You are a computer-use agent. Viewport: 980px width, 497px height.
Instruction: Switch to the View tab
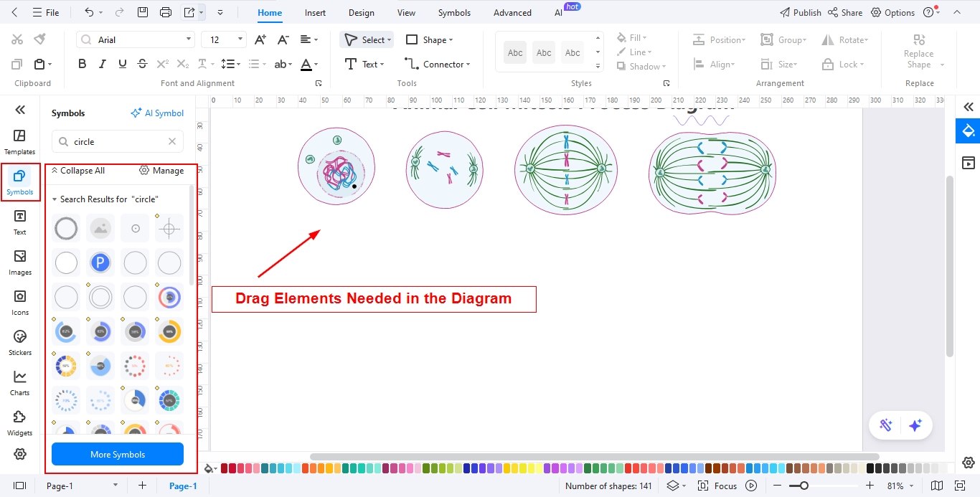click(x=406, y=12)
